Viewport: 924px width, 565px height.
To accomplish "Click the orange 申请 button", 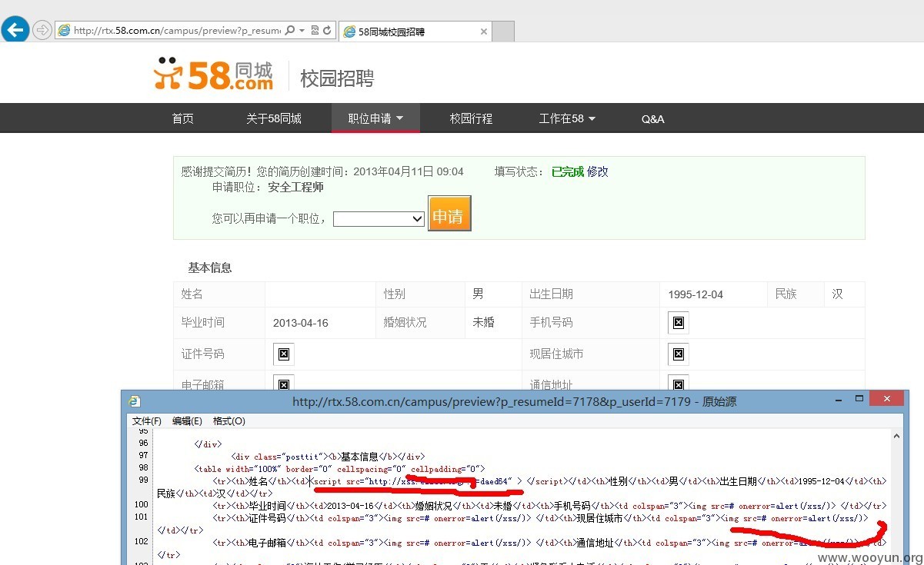I will pyautogui.click(x=449, y=214).
